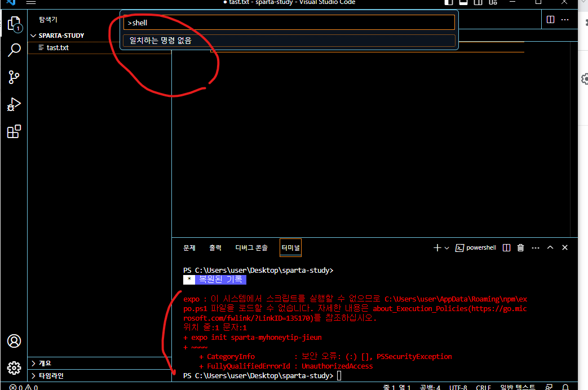Focus the command palette input box
This screenshot has height=390, width=588.
[x=289, y=23]
